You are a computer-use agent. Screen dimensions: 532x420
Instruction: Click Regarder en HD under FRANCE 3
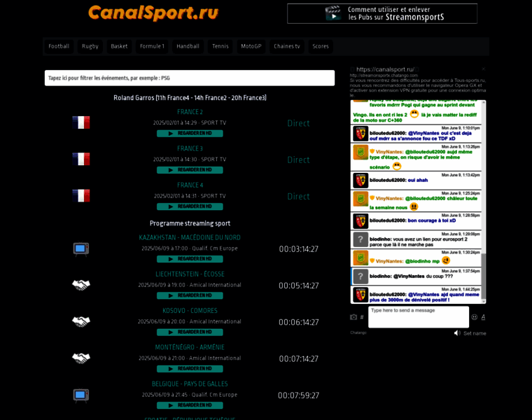190,170
